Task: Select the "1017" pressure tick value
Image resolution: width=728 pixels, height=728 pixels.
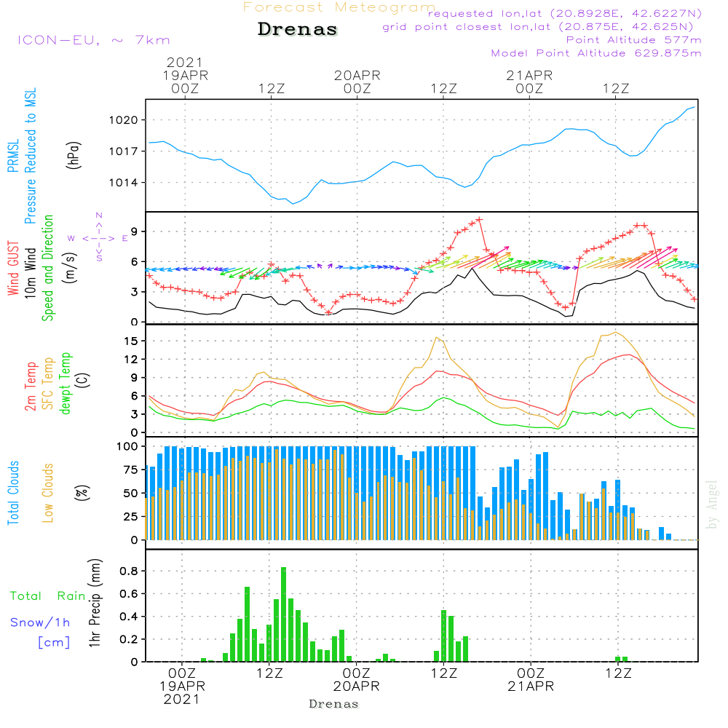Action: click(x=124, y=151)
